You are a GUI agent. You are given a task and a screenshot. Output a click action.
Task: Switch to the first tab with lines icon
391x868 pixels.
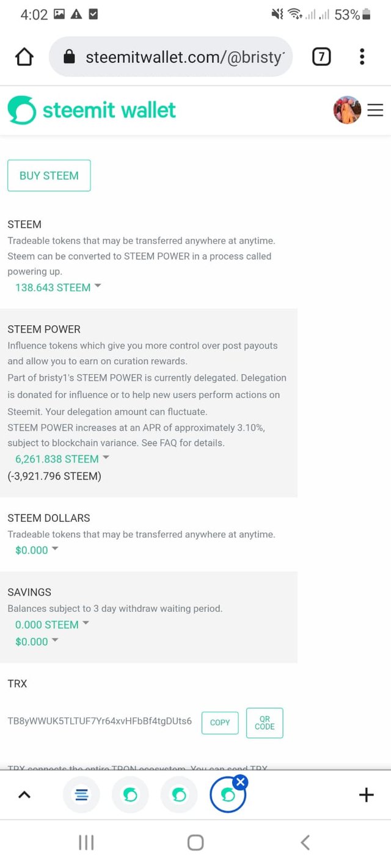82,795
